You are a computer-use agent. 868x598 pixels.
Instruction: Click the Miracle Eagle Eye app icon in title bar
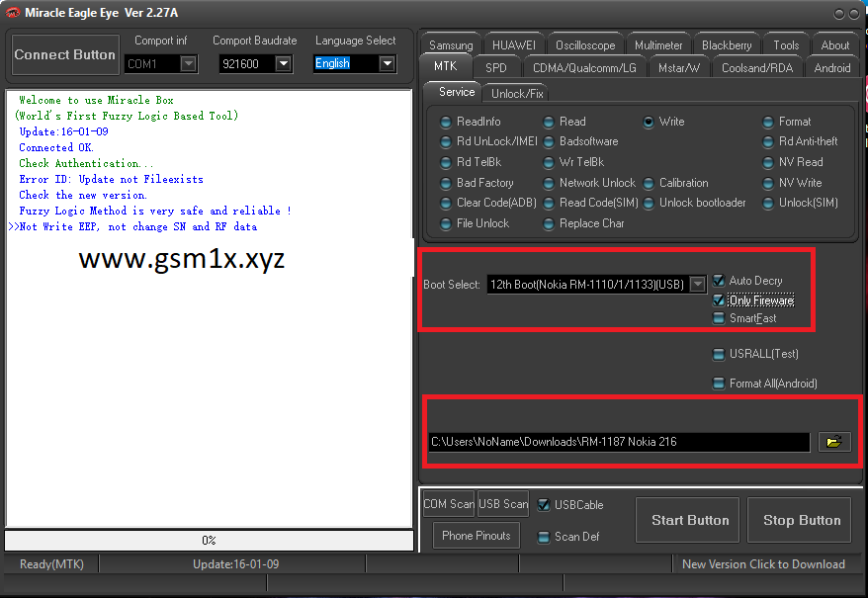(x=12, y=13)
